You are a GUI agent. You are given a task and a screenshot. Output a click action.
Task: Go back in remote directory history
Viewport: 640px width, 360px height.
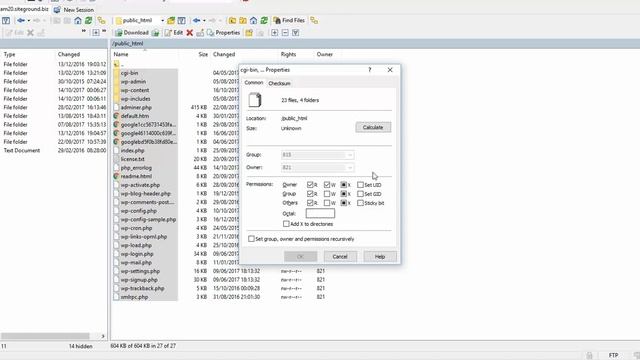(x=197, y=20)
